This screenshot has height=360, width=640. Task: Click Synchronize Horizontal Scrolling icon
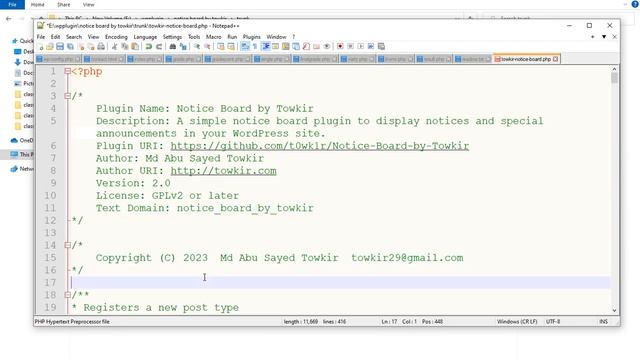231,47
